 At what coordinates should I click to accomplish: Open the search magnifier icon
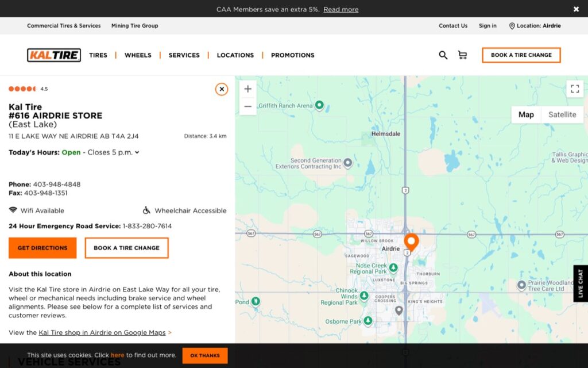[443, 55]
